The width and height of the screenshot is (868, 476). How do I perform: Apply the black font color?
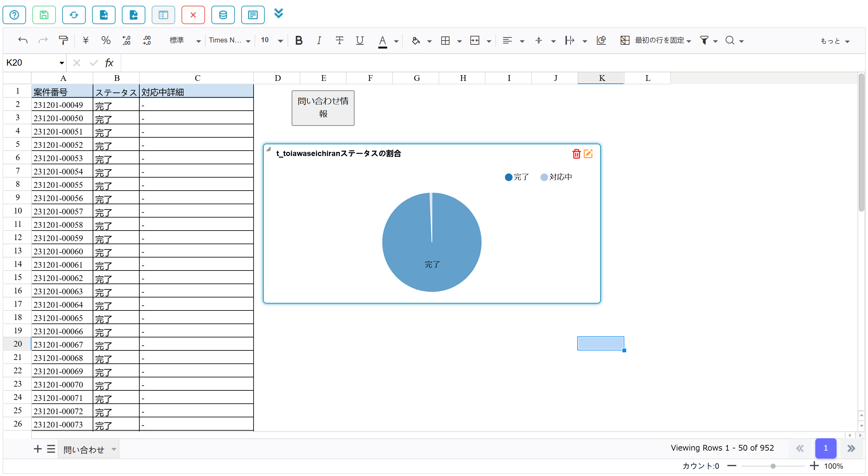coord(382,41)
